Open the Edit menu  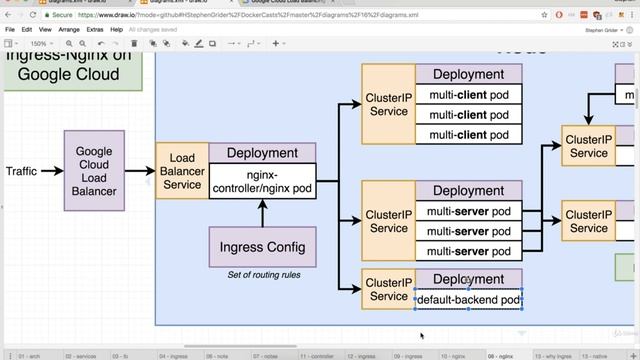click(x=27, y=29)
